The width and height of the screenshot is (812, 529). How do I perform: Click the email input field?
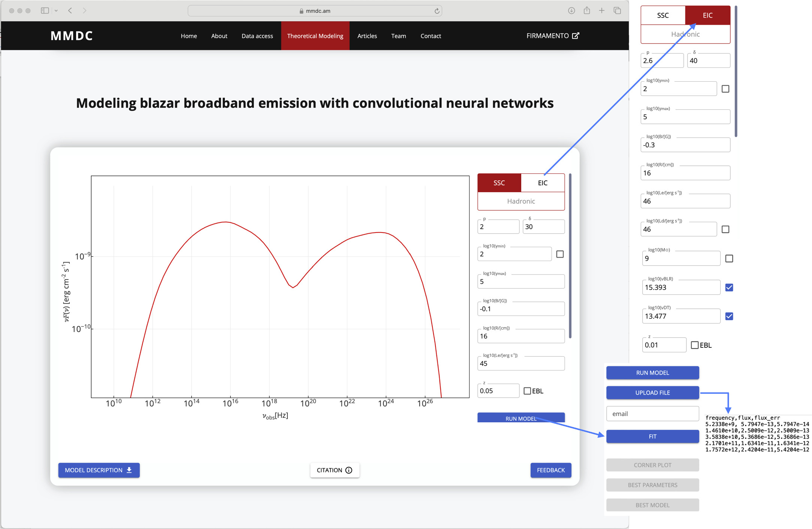click(652, 414)
